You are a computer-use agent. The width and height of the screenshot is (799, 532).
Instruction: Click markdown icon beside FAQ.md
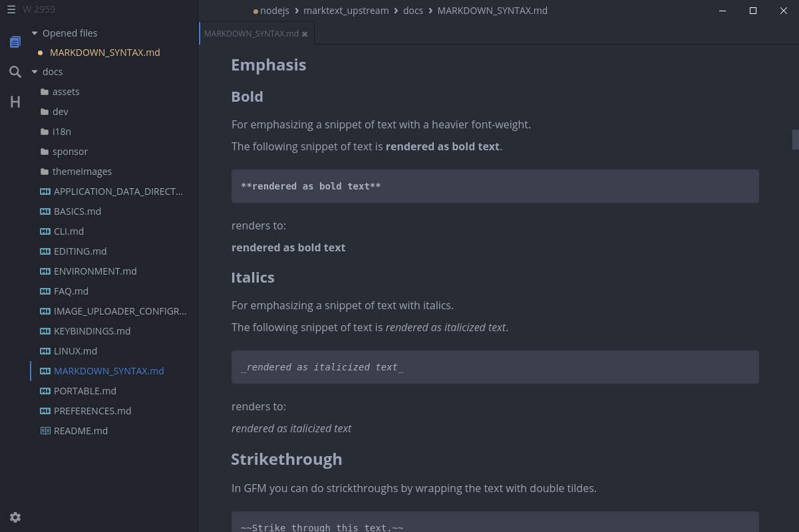pos(45,291)
